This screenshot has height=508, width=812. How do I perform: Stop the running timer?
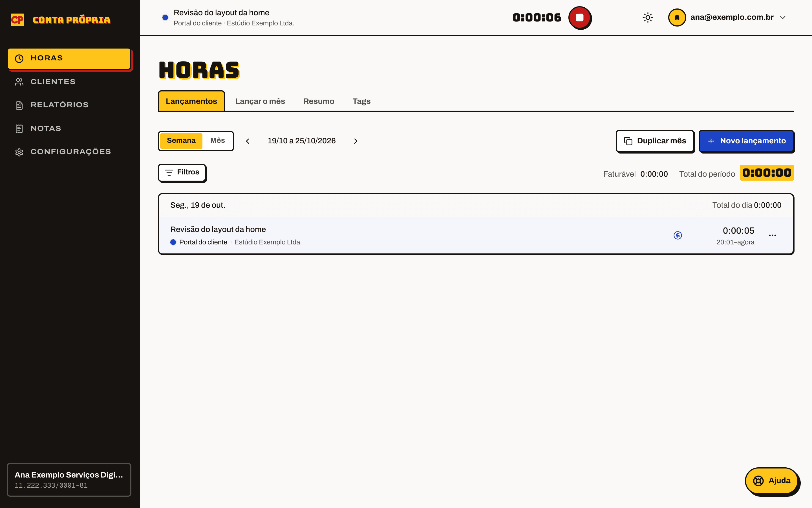coord(579,17)
